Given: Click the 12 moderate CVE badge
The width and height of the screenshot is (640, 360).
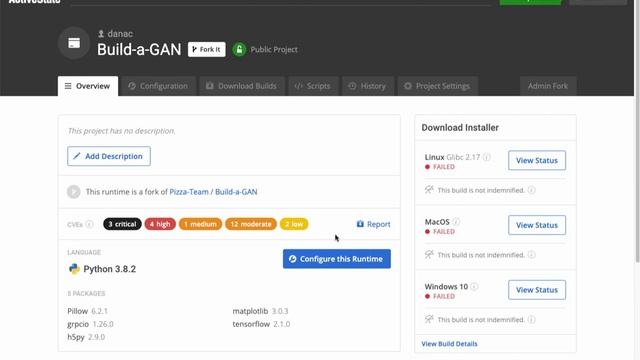Looking at the screenshot, I should (x=251, y=224).
